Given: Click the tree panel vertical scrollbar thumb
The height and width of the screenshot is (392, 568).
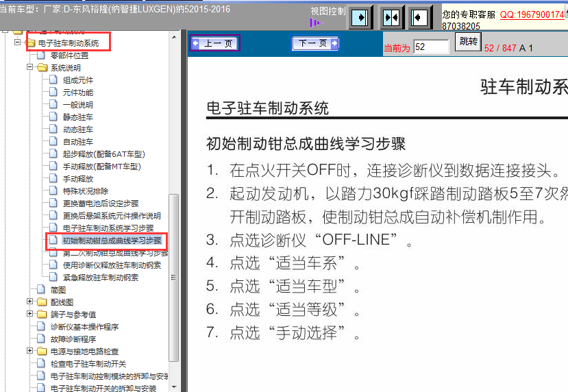Looking at the screenshot, I should click(x=174, y=278).
